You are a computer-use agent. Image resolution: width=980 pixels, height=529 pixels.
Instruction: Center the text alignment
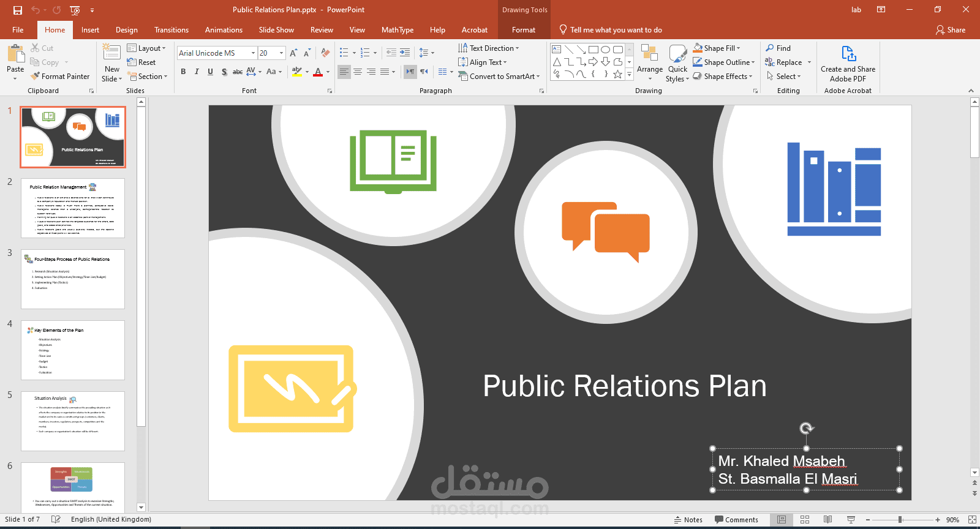pos(358,72)
